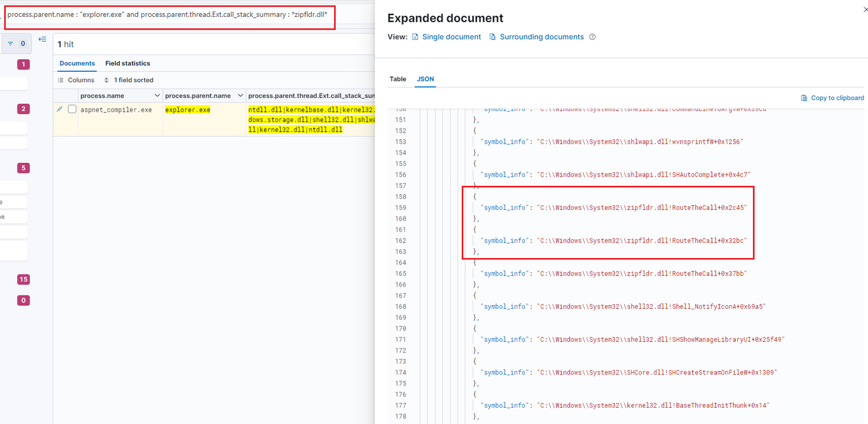Open the process.name column header menu
This screenshot has width=868, height=424.
tap(157, 96)
